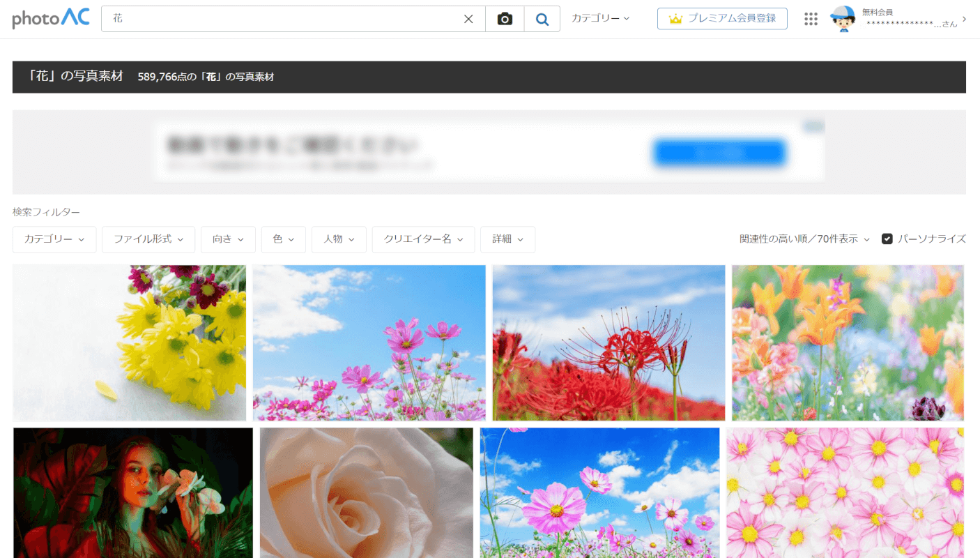Click the 検索フィルター label
The width and height of the screenshot is (980, 558).
pyautogui.click(x=46, y=212)
